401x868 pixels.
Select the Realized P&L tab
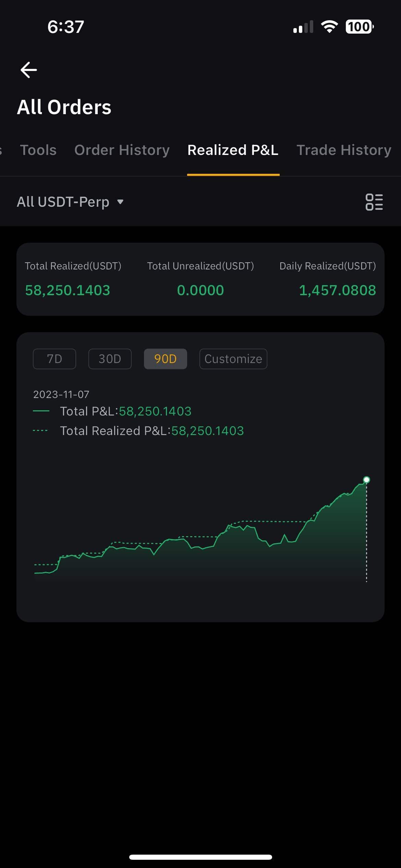pos(233,150)
